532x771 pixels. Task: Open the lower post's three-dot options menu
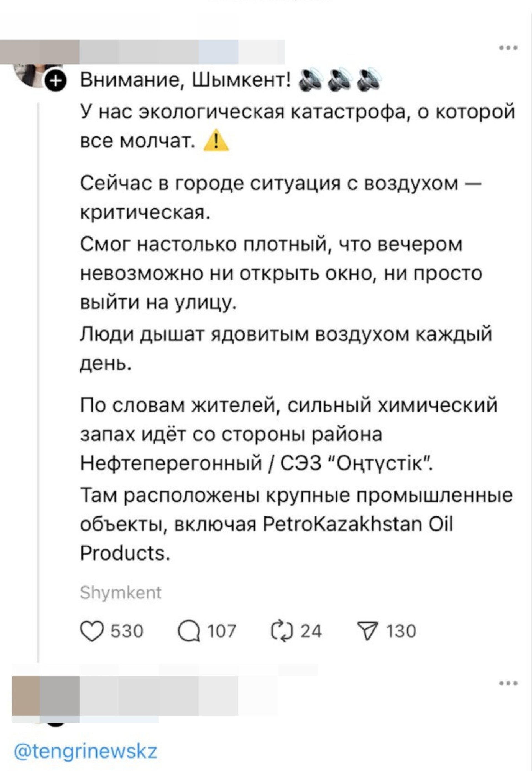pos(508,683)
